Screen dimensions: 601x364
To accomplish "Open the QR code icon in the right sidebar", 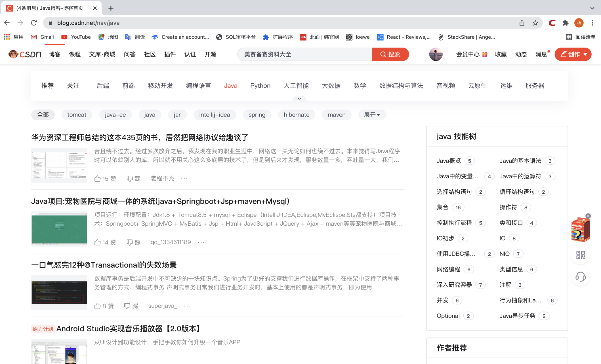I will click(580, 255).
